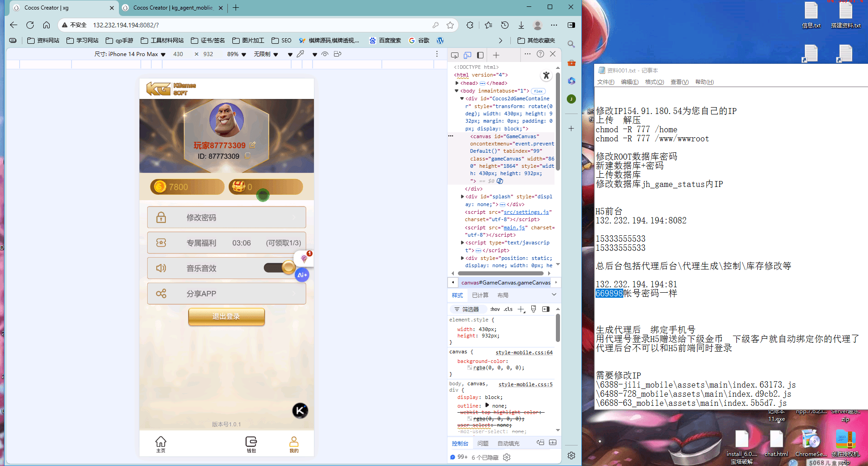The height and width of the screenshot is (466, 868).
Task: Click the 分享APP share button
Action: click(x=226, y=294)
